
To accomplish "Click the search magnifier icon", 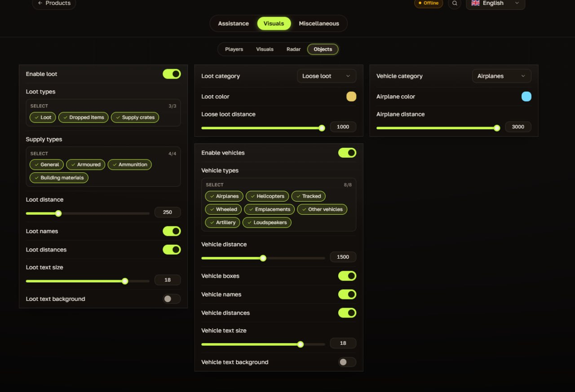I will 455,3.
